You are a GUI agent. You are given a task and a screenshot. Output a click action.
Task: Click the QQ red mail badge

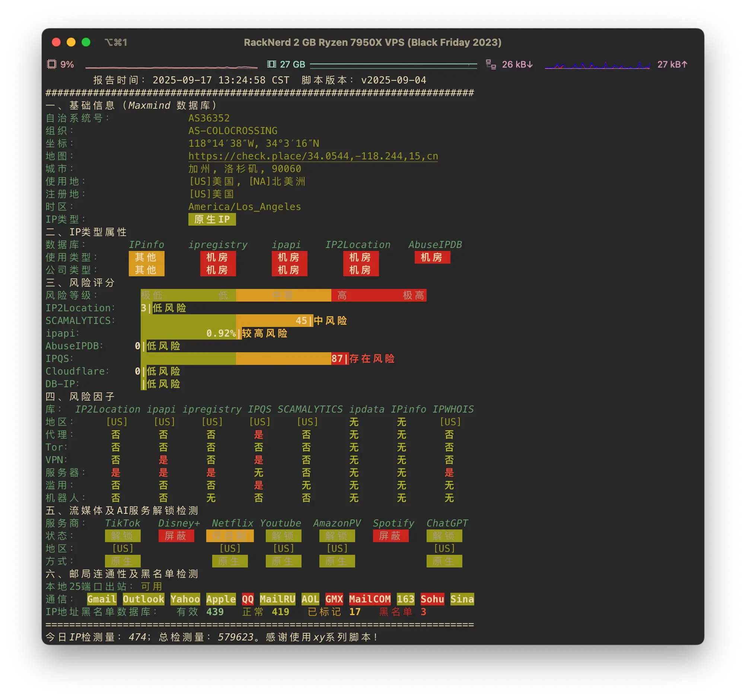point(248,599)
